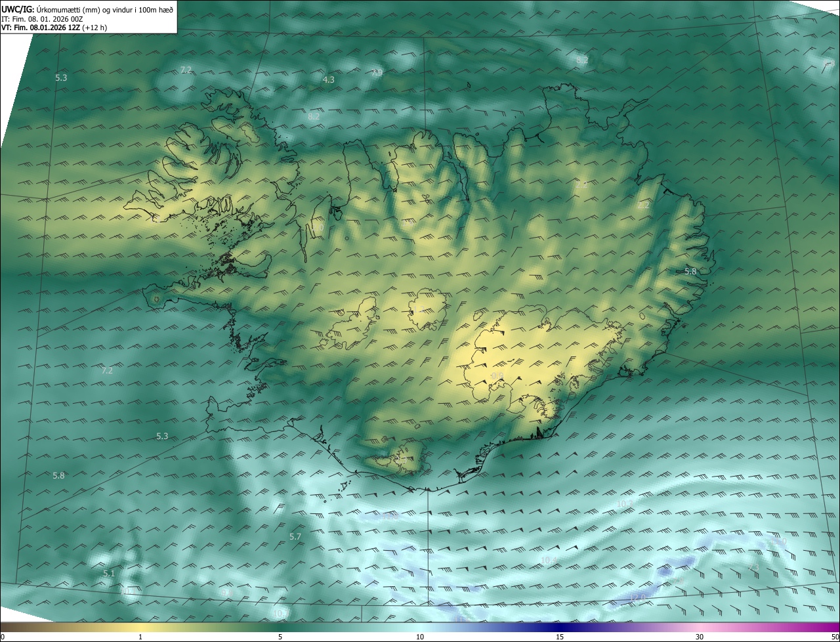The image size is (840, 642).
Task: Click the 5.8 value label off the east coast
Action: click(x=690, y=271)
